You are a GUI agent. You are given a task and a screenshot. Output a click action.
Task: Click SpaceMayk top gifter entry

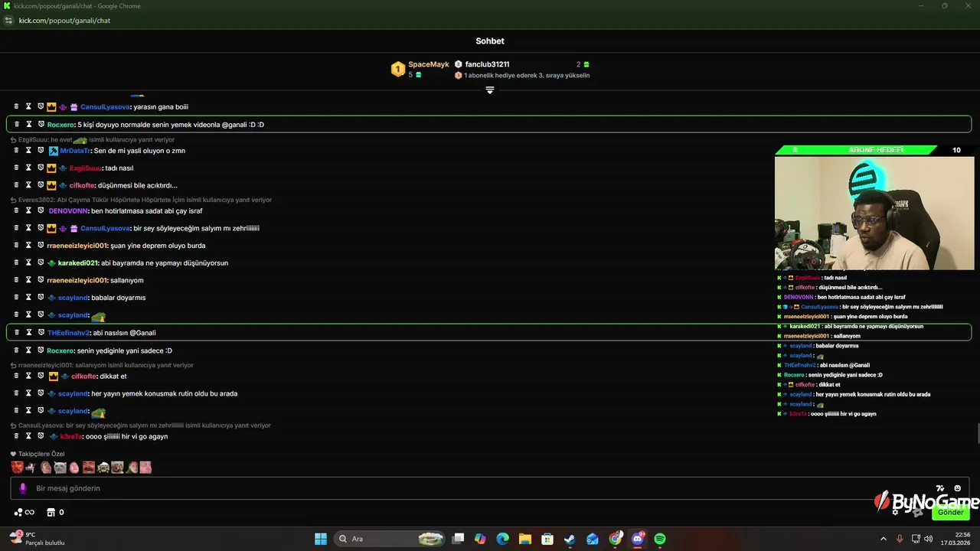point(420,69)
